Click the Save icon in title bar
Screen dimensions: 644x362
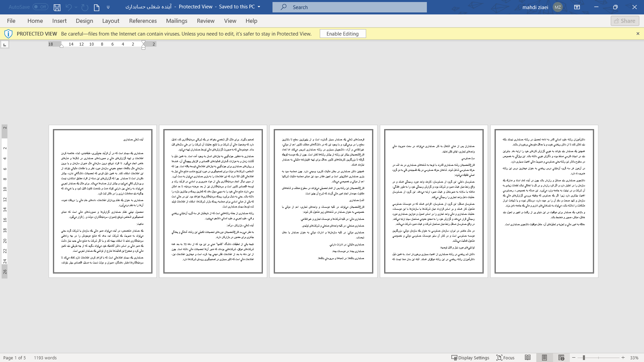pyautogui.click(x=57, y=7)
